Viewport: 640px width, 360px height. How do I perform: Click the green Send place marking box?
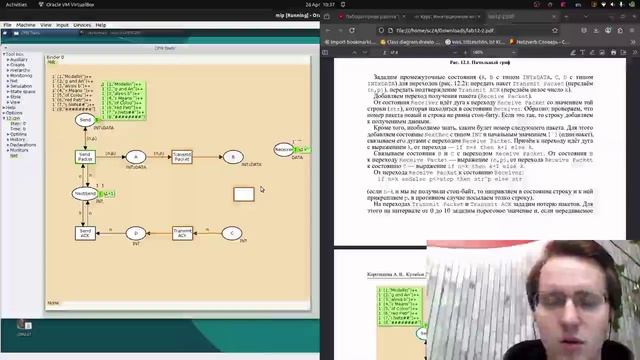124,100
